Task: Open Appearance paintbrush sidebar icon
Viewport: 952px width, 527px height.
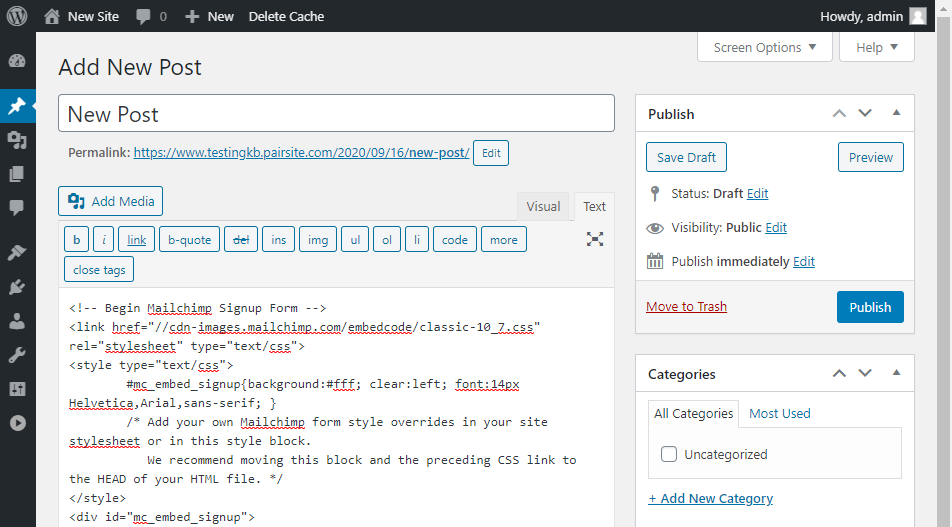Action: pyautogui.click(x=17, y=253)
